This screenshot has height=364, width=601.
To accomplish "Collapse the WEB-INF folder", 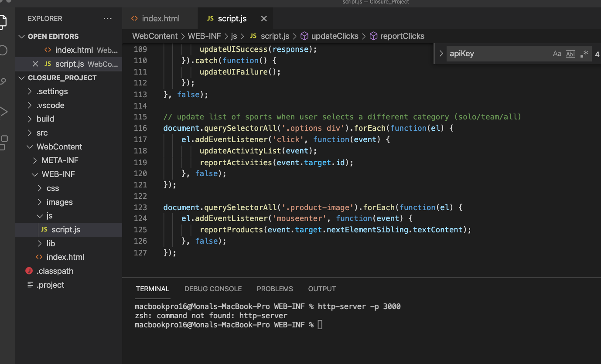I will (35, 174).
